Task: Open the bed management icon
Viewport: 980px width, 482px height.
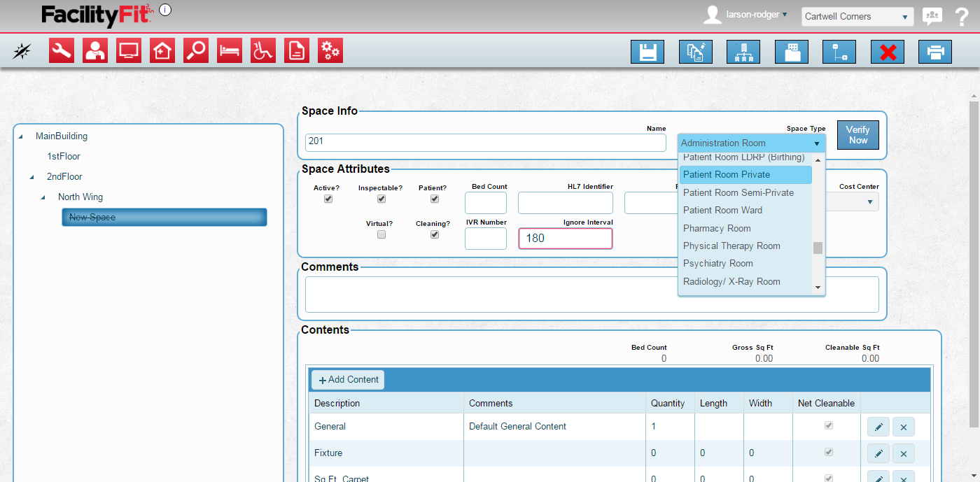Action: pyautogui.click(x=230, y=51)
